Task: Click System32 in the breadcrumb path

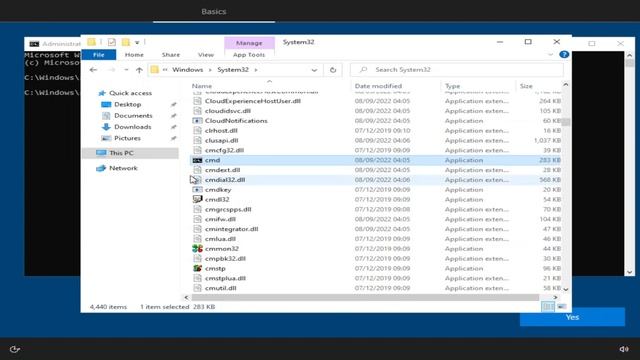Action: pos(233,70)
